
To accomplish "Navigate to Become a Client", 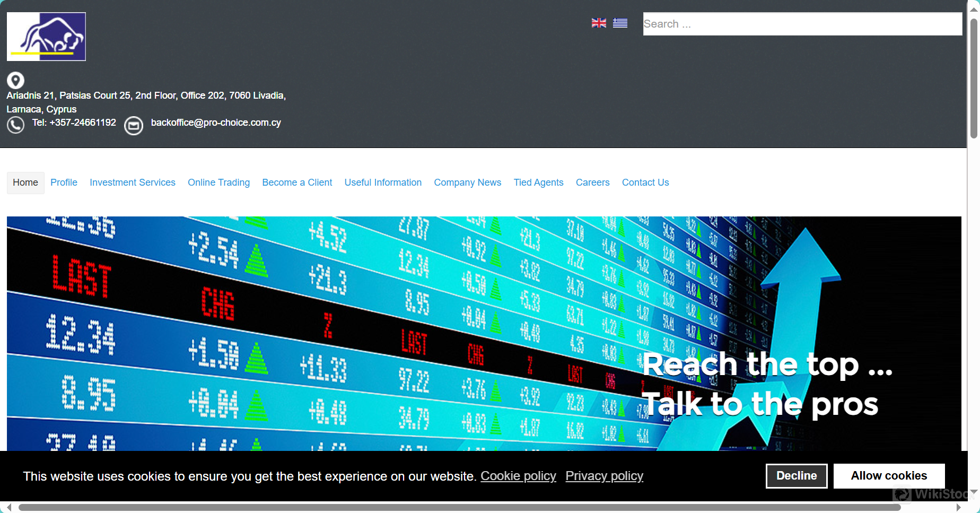I will pyautogui.click(x=297, y=182).
